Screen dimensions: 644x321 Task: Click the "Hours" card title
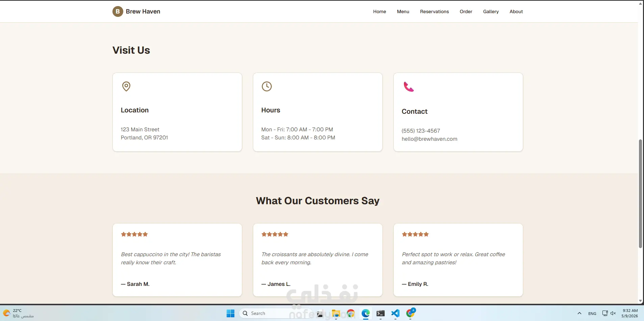pyautogui.click(x=271, y=110)
